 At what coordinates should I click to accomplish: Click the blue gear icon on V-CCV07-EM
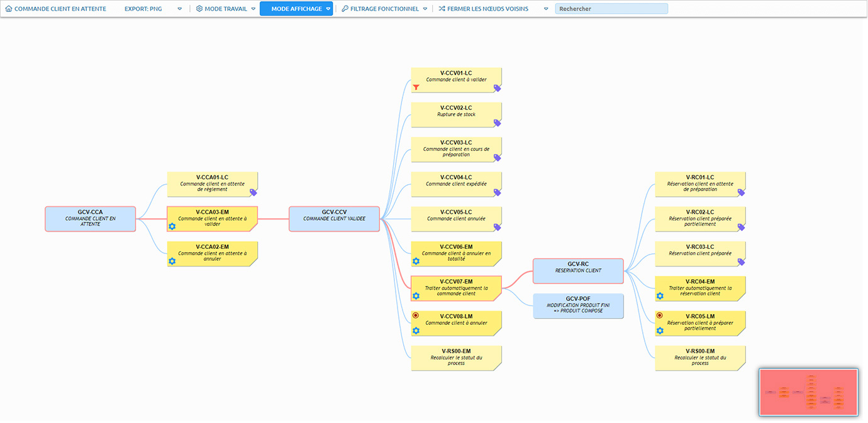pyautogui.click(x=416, y=295)
